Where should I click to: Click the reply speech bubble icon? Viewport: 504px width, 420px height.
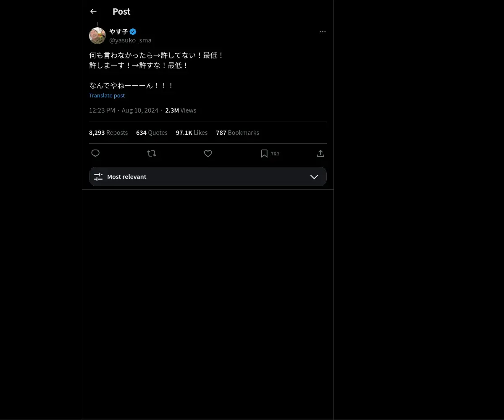pos(95,153)
